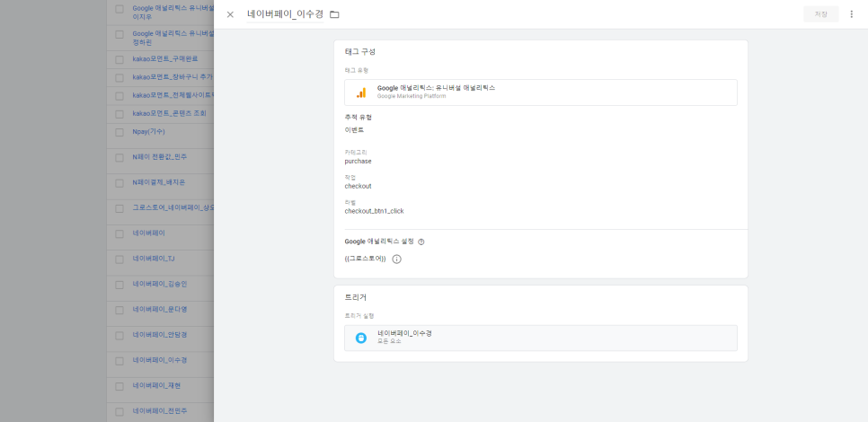Screen dimensions: 868x422
Task: Open the kakao모먼트_구매완료 tag link
Action: tap(165, 58)
